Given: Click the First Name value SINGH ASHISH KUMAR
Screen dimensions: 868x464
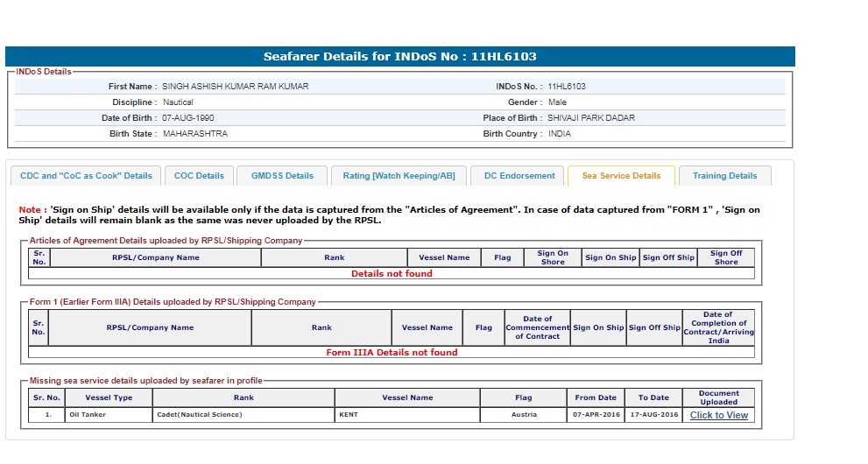Looking at the screenshot, I should point(235,87).
